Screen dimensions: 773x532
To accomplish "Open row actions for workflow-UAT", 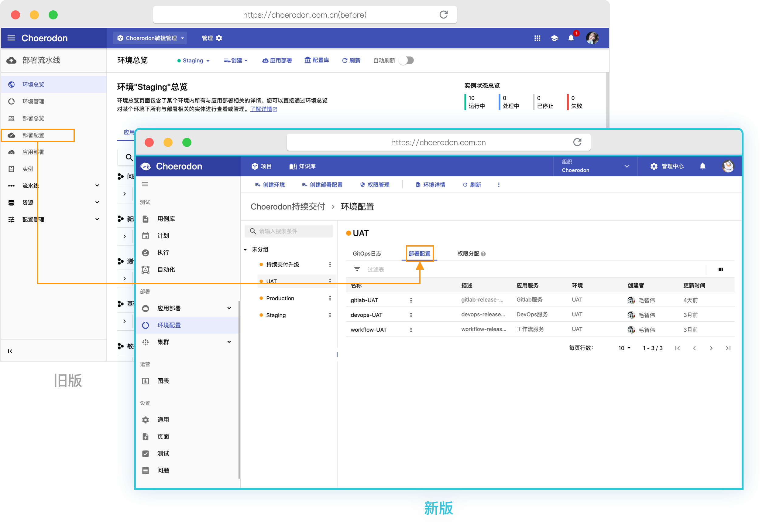I will pos(411,330).
